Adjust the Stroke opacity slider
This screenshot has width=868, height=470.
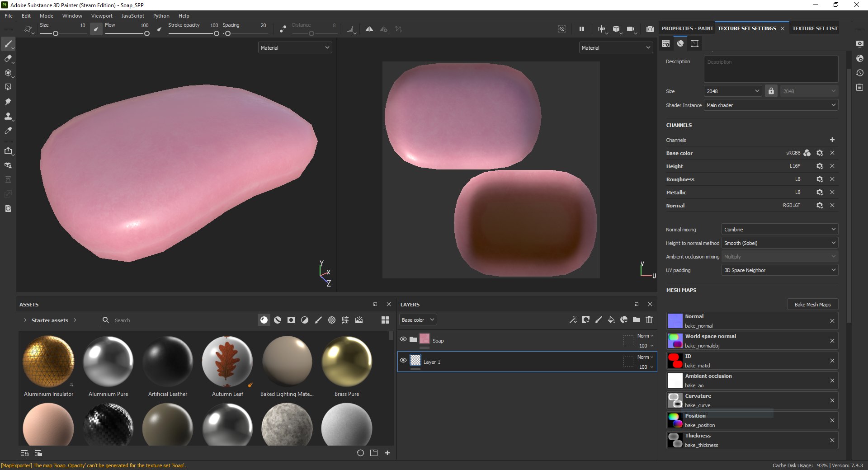pyautogui.click(x=193, y=33)
